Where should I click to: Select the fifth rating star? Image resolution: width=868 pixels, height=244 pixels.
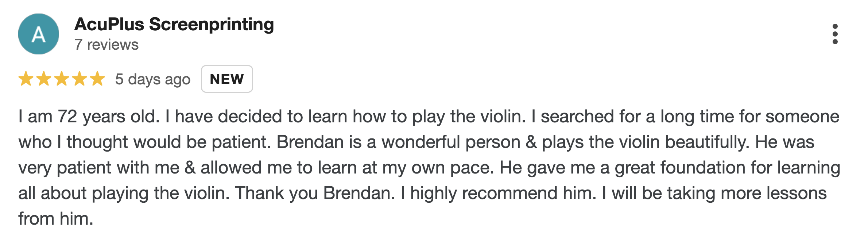tap(97, 79)
